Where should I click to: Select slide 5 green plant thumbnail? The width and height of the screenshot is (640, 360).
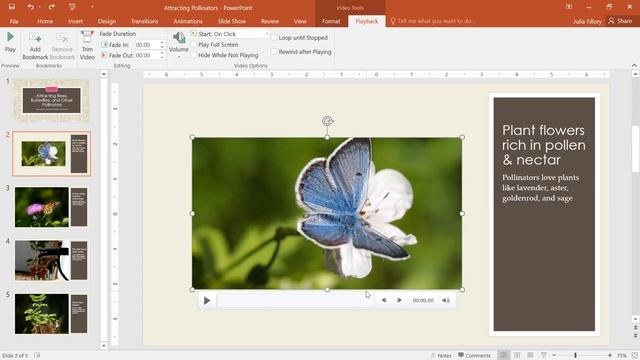pyautogui.click(x=51, y=314)
